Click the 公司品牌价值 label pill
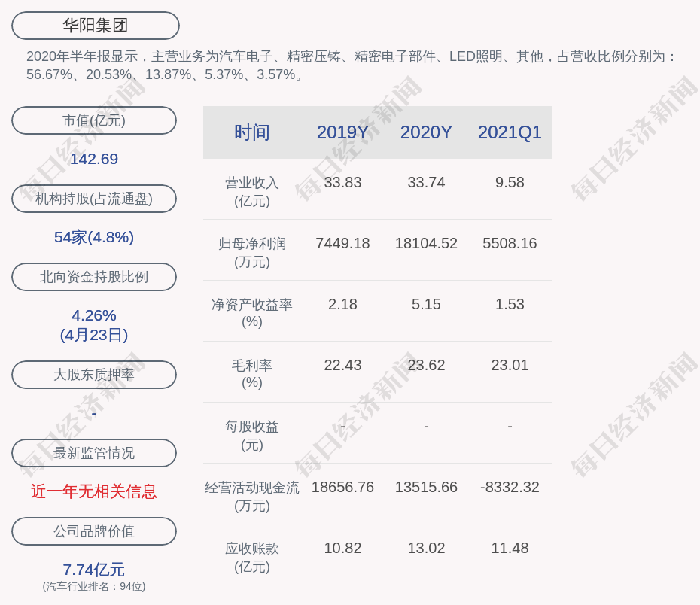Image resolution: width=700 pixels, height=605 pixels. pos(94,531)
